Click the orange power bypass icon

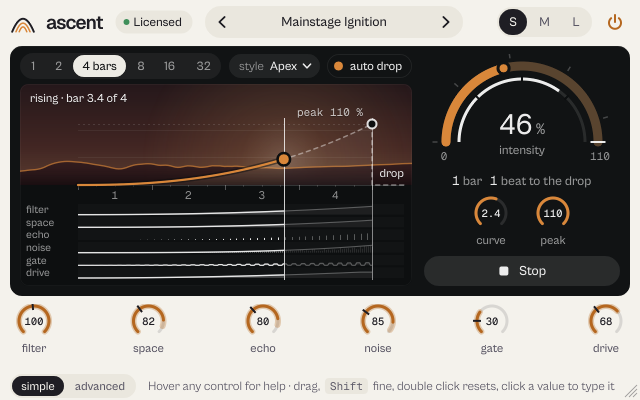click(x=615, y=22)
